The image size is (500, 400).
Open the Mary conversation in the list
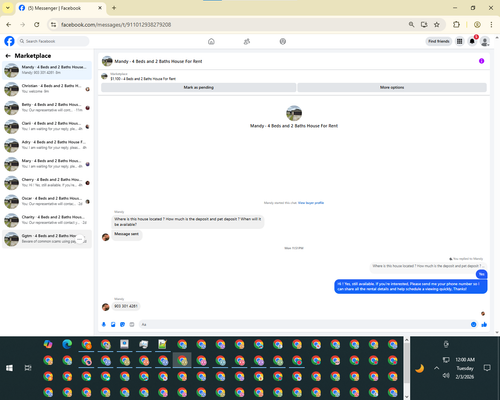[x=47, y=164]
